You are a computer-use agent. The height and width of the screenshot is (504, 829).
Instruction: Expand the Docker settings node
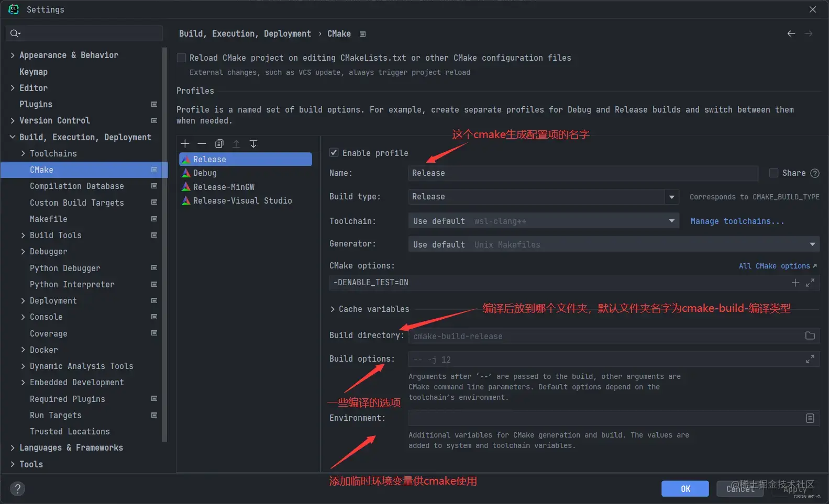tap(23, 350)
